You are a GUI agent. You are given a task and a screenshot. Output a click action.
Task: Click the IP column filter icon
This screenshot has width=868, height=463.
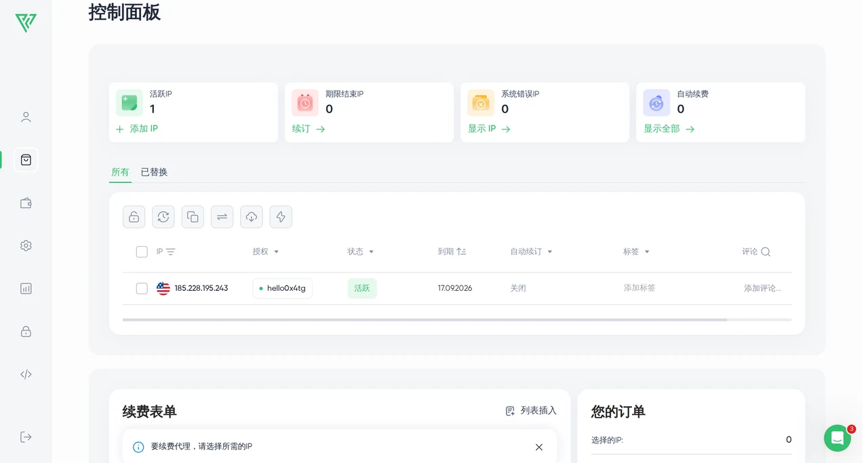pyautogui.click(x=171, y=251)
